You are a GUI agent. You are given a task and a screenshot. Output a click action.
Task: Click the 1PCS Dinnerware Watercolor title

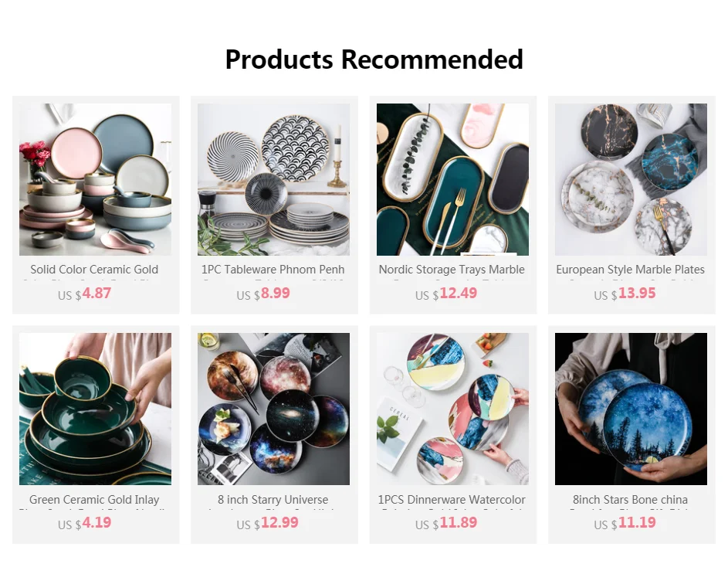click(x=452, y=500)
